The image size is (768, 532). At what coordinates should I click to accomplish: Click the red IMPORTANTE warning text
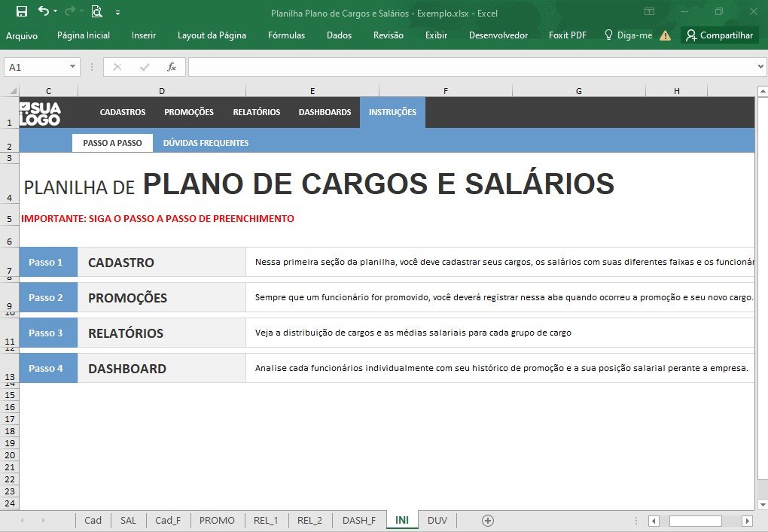tap(157, 219)
